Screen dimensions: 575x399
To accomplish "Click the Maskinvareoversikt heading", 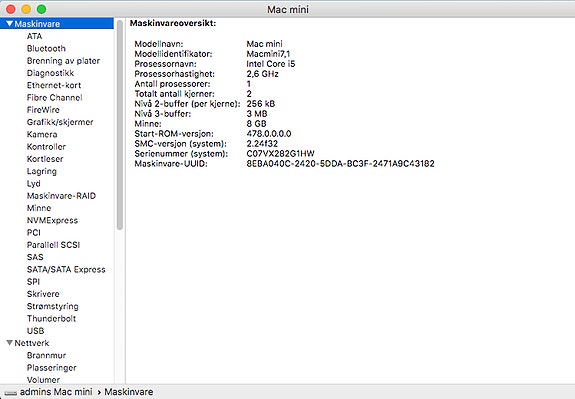I will [x=173, y=23].
